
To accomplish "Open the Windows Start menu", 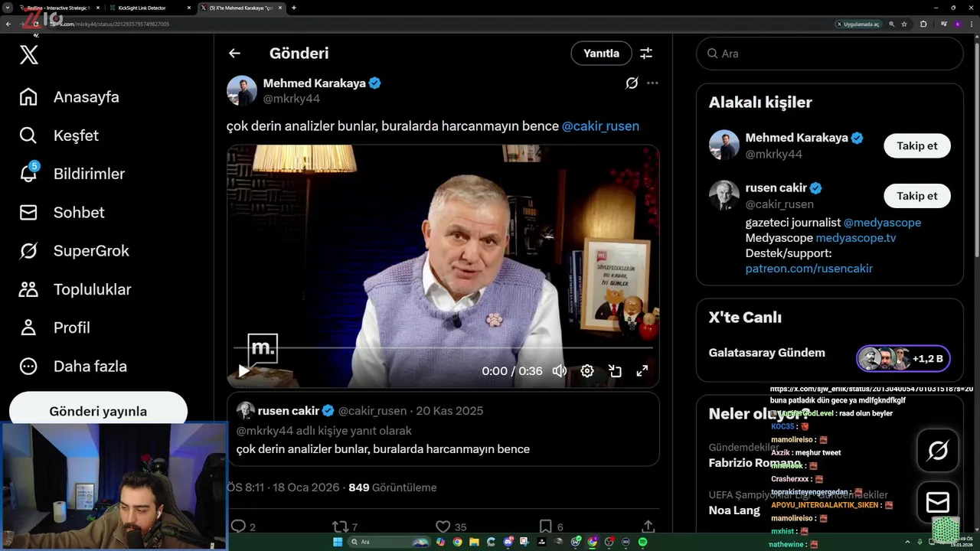I will [x=338, y=542].
